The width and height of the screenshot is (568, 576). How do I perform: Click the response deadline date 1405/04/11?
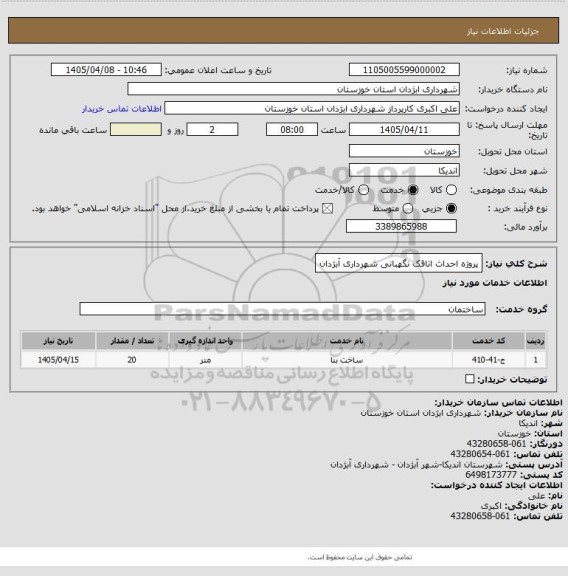[x=404, y=130]
